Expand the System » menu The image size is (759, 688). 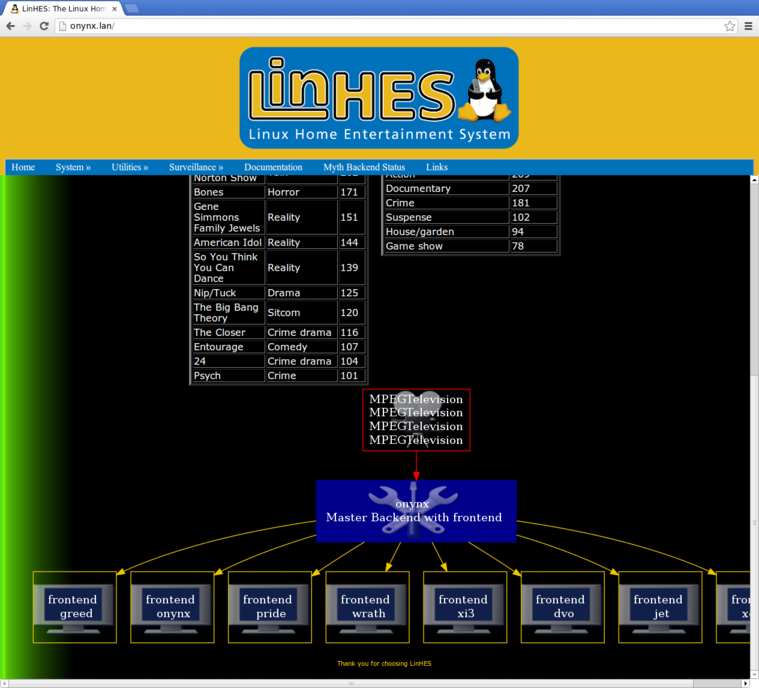pyautogui.click(x=73, y=167)
